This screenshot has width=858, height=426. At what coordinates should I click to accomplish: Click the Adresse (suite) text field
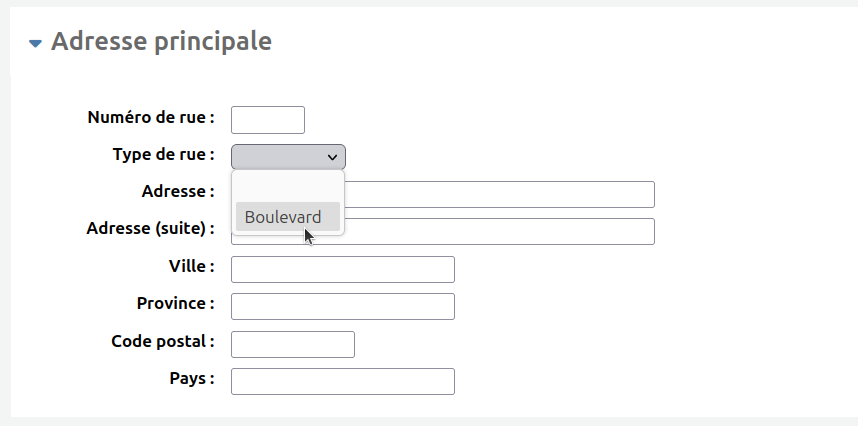tap(499, 231)
